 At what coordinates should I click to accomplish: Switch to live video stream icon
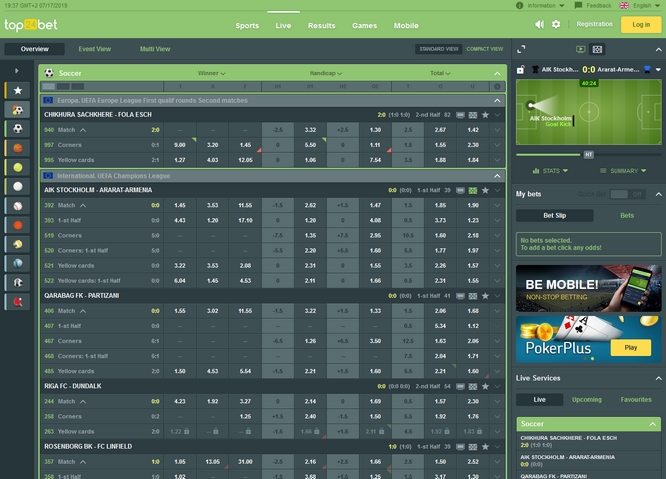click(x=580, y=49)
